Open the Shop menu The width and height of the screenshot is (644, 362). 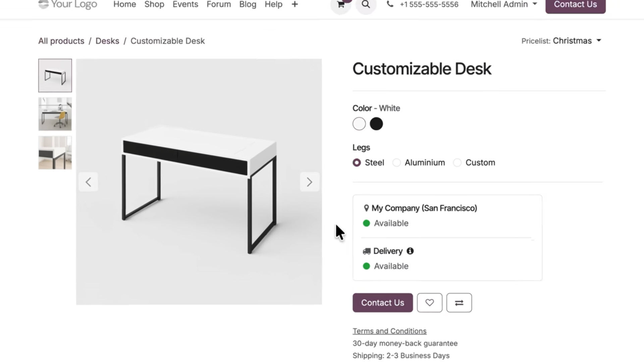(x=154, y=4)
